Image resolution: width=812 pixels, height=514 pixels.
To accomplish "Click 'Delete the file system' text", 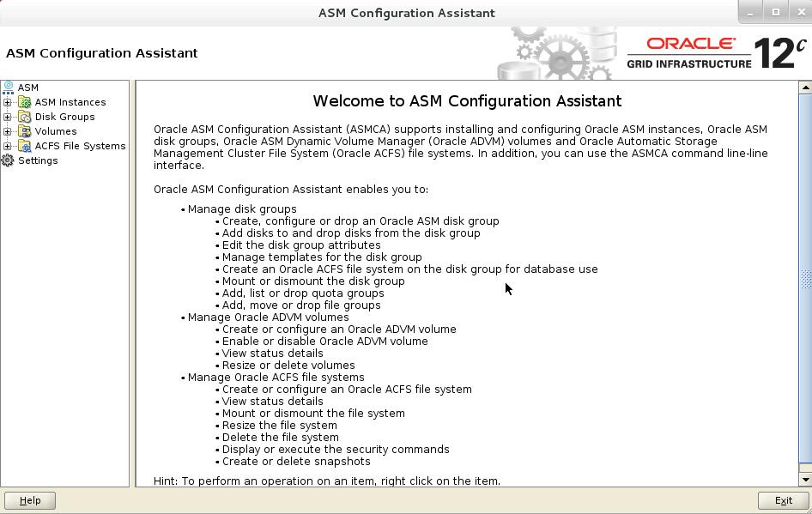I will pos(280,438).
